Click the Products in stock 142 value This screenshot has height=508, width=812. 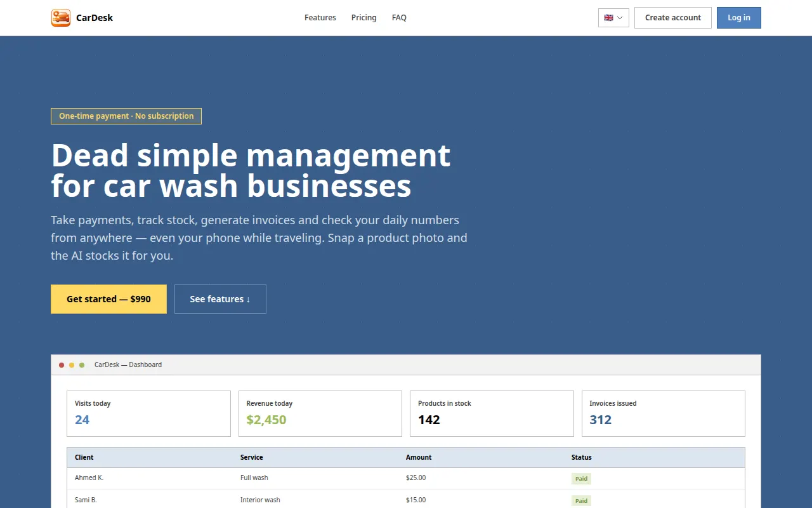429,420
